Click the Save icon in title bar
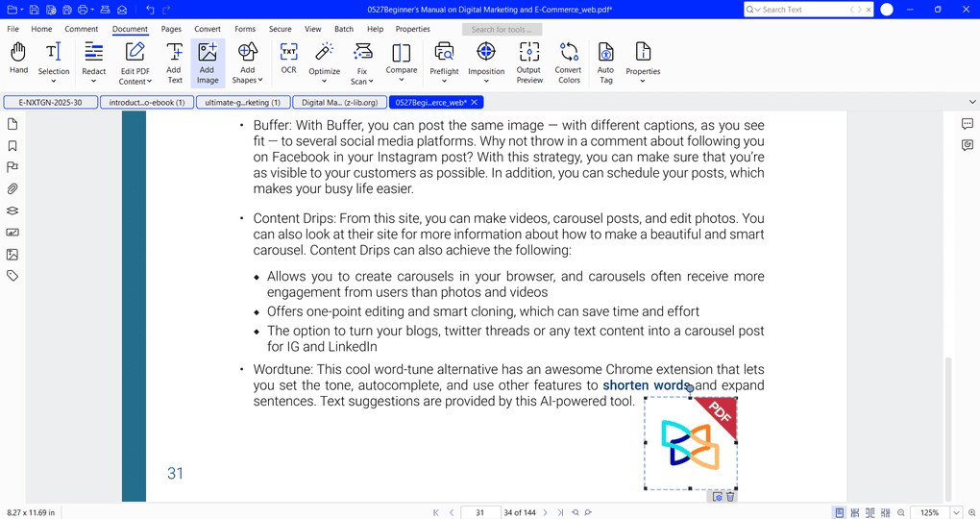Viewport: 980px width, 519px height. [35, 10]
